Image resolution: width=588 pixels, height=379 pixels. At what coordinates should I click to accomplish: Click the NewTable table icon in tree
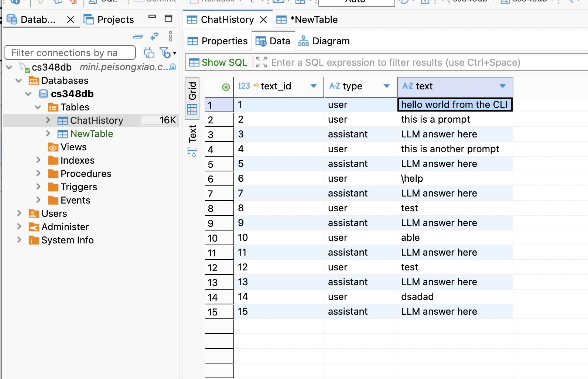(62, 134)
